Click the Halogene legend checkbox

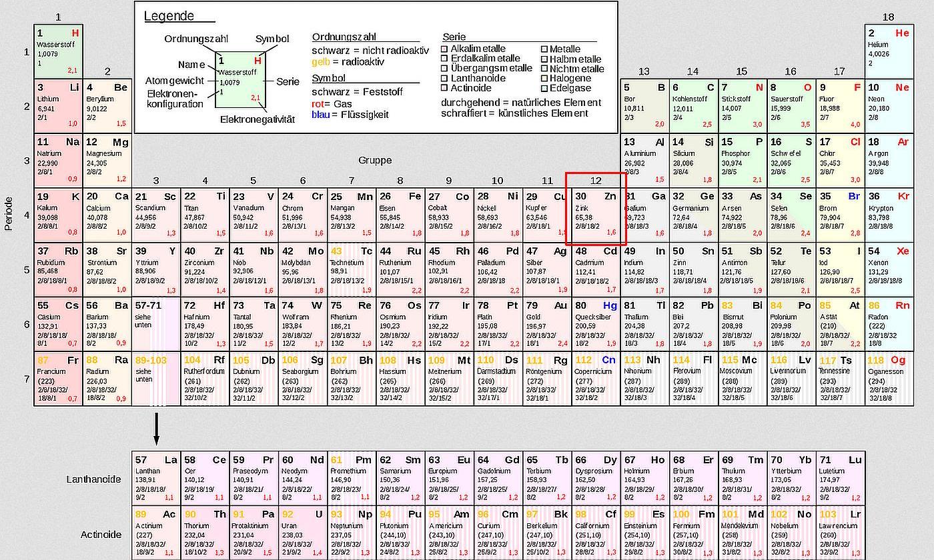pyautogui.click(x=544, y=79)
